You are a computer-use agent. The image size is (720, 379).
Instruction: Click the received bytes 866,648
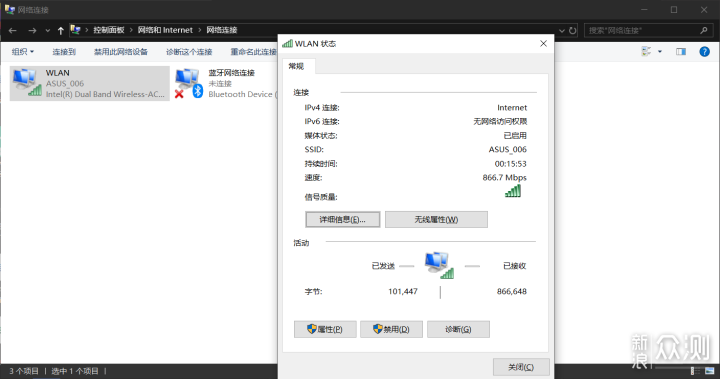pyautogui.click(x=512, y=291)
